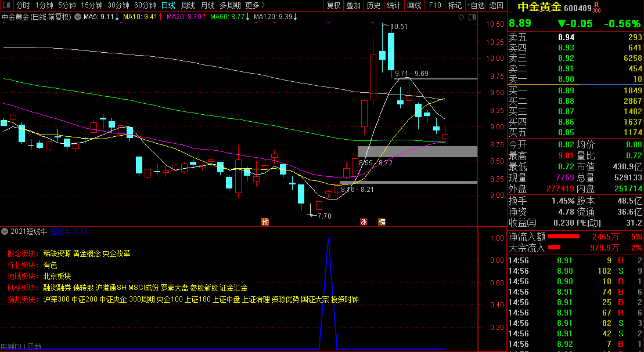The width and height of the screenshot is (644, 352).
Task: Expand the 2021短线牛 indicator dropdown
Action: coord(5,231)
